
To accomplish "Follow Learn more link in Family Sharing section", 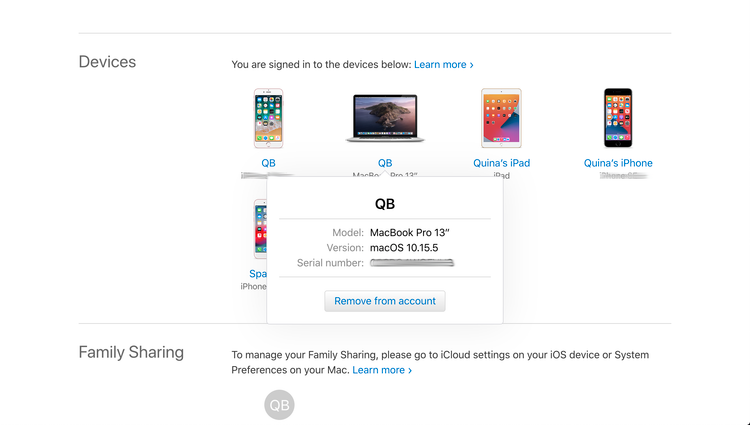I will coord(382,370).
